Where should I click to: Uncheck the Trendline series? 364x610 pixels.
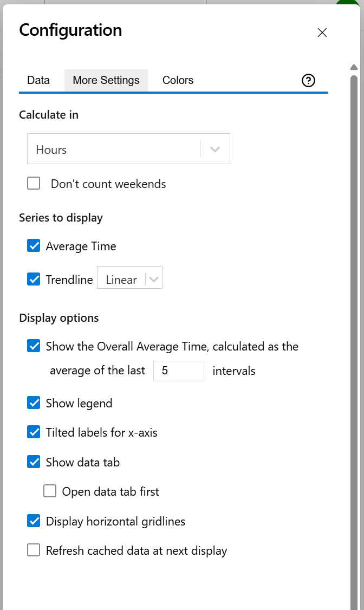(x=34, y=279)
